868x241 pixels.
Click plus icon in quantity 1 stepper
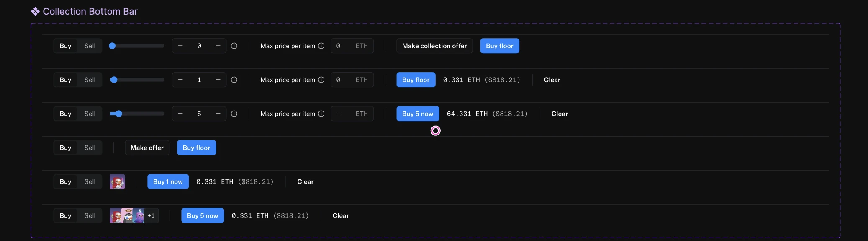click(218, 80)
